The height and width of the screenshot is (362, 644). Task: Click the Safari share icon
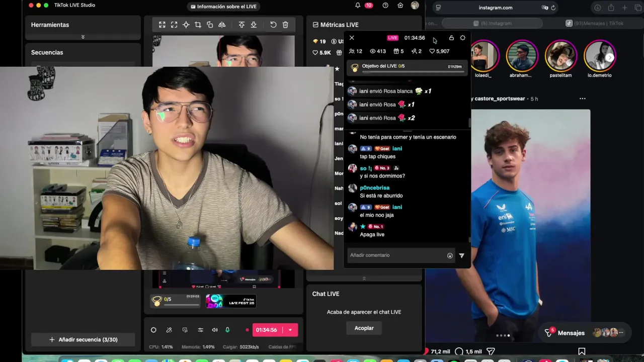click(x=611, y=8)
